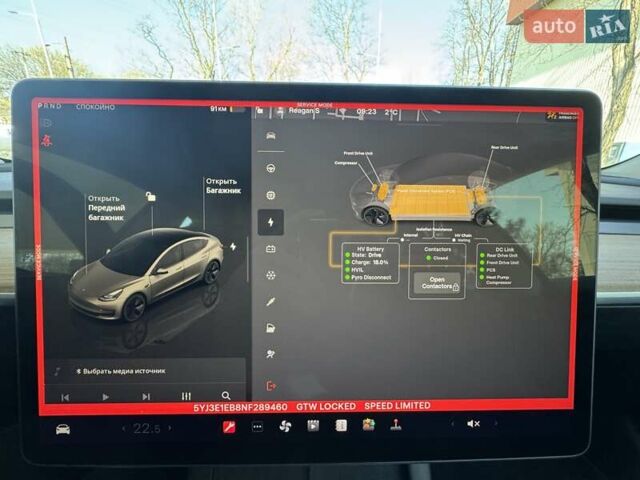640x480 pixels.
Task: Raise cabin temperature with the right arrow
Action: click(x=170, y=428)
